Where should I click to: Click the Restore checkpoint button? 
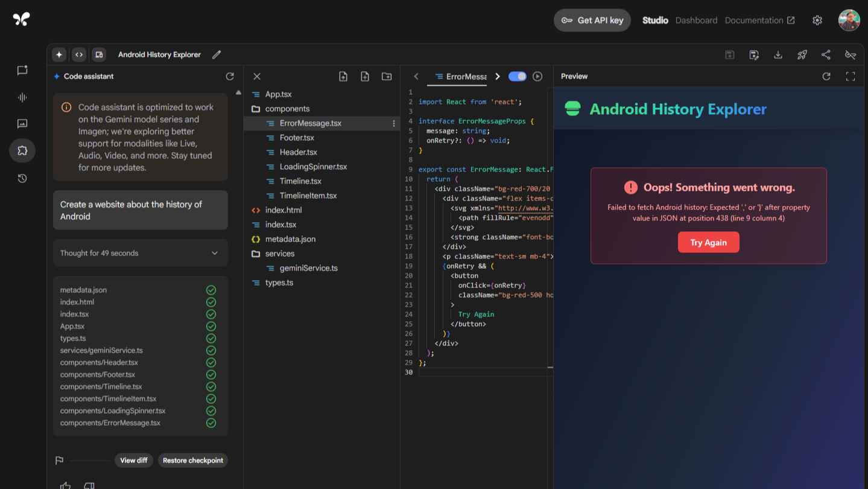coord(193,460)
